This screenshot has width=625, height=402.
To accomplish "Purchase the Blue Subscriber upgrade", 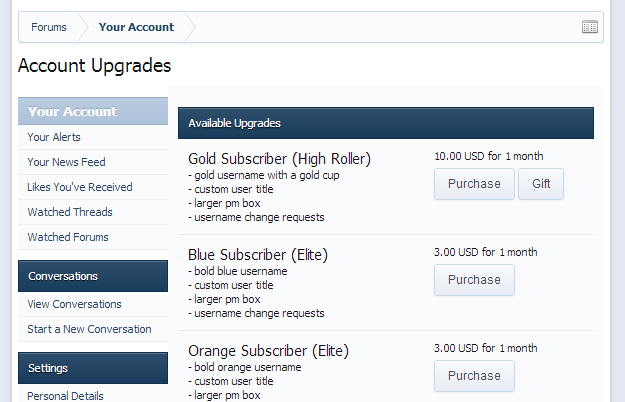I will (x=474, y=280).
